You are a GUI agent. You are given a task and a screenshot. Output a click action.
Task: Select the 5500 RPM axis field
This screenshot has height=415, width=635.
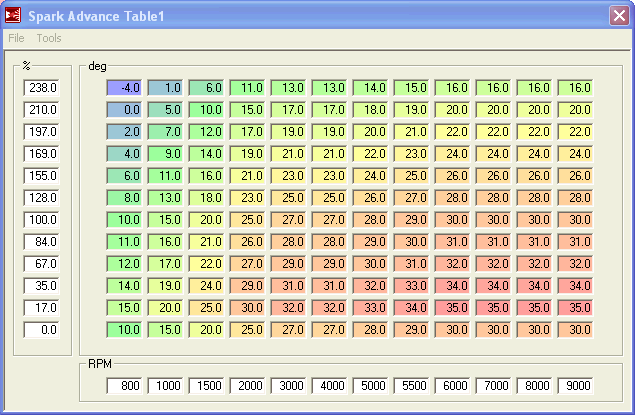(412, 386)
